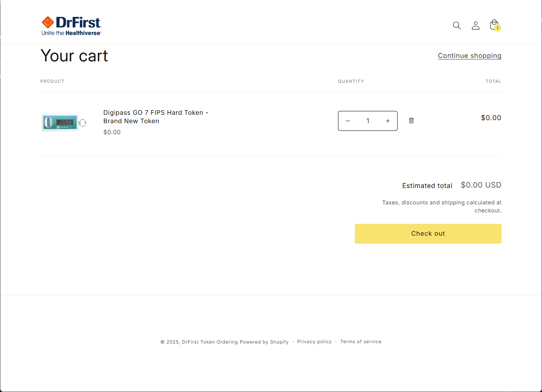The height and width of the screenshot is (392, 542).
Task: Increase quantity with the plus button
Action: [388, 121]
